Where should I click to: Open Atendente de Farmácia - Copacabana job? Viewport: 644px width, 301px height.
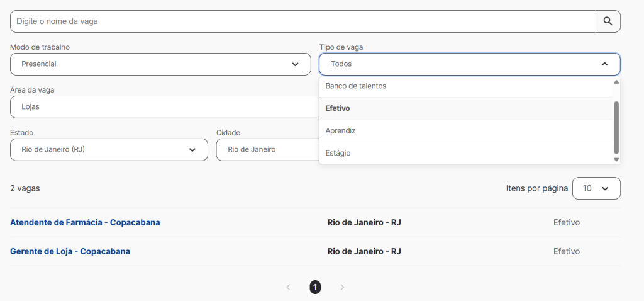tap(85, 222)
